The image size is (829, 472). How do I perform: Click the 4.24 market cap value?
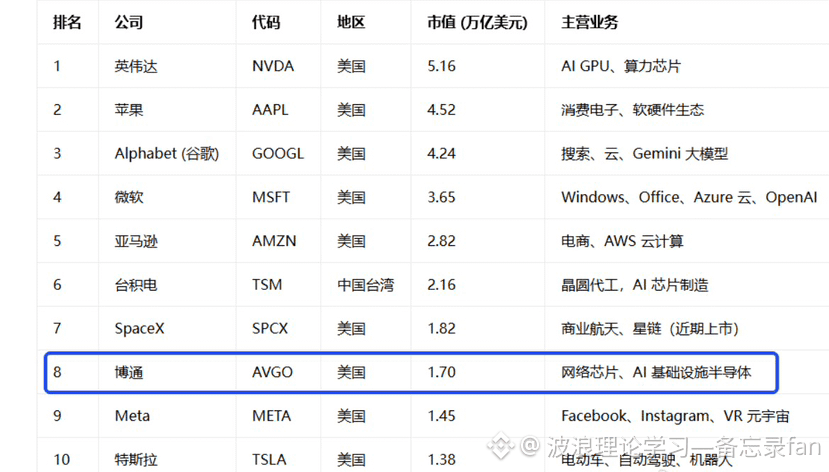coord(441,154)
